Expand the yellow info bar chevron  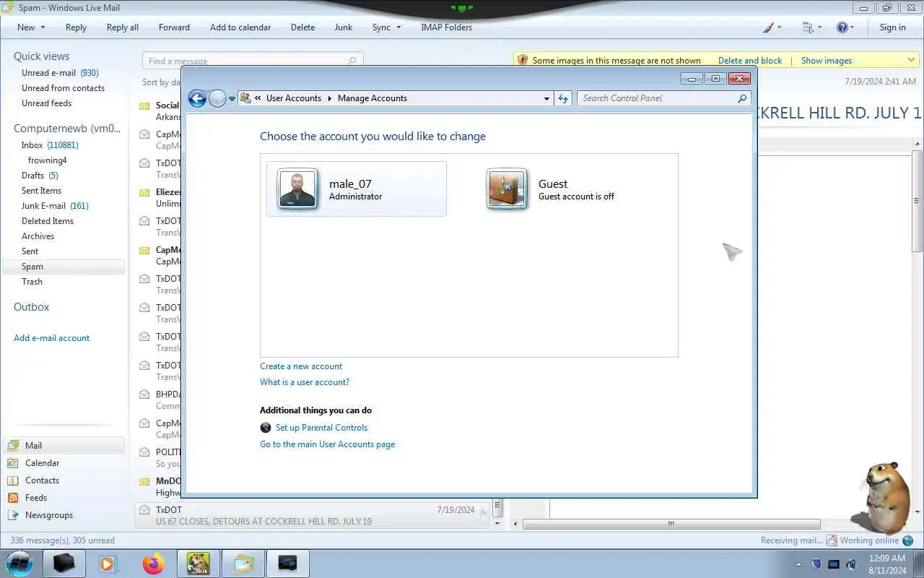(911, 60)
